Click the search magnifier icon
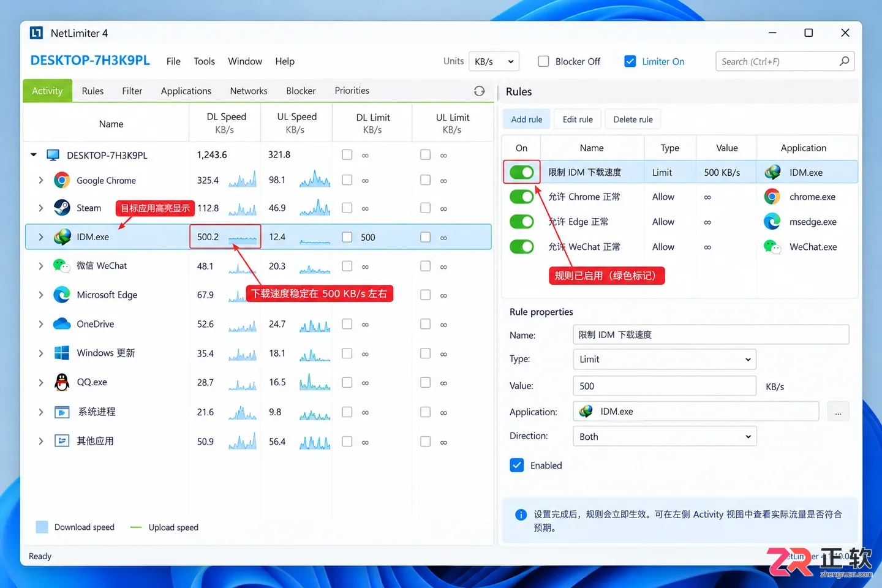The image size is (882, 588). tap(844, 61)
